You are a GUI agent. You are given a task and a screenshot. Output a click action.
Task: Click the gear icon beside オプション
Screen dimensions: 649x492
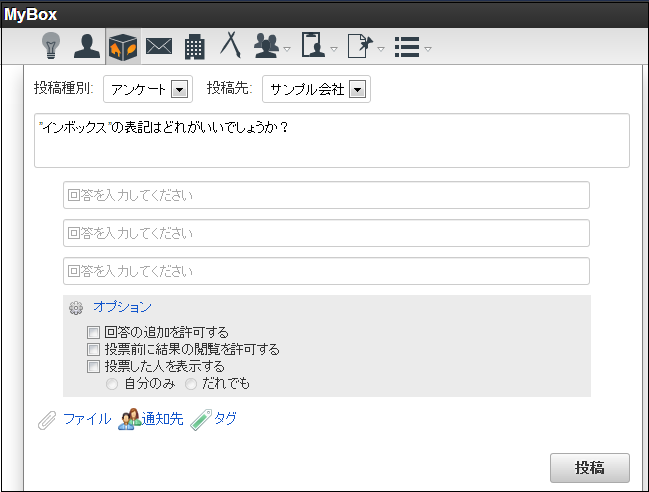[x=76, y=308]
